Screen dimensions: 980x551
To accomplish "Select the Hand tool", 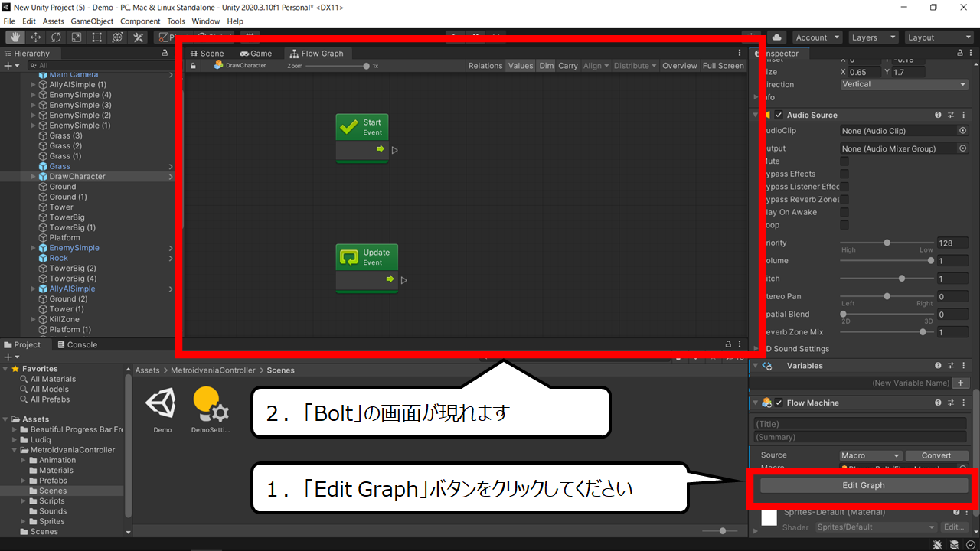I will pyautogui.click(x=15, y=37).
